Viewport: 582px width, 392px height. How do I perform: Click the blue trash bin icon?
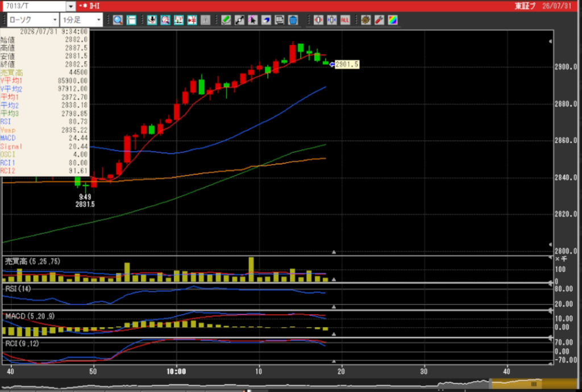293,20
